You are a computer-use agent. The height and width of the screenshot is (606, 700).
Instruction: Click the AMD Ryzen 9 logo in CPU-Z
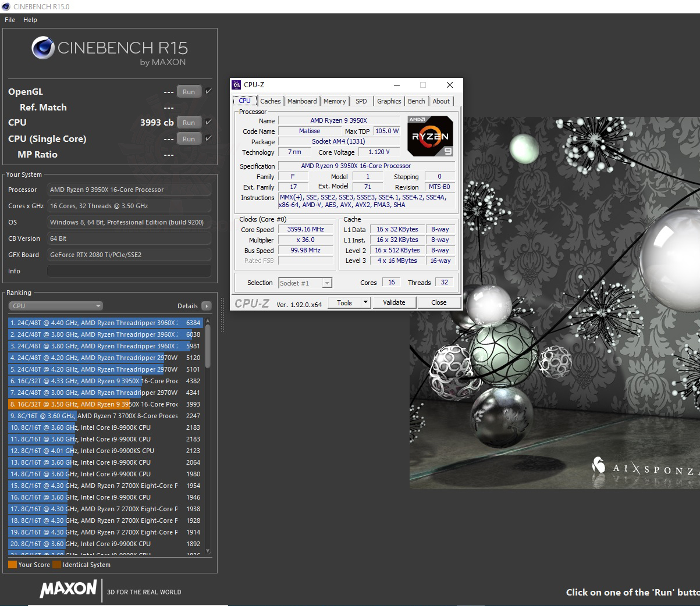point(430,136)
